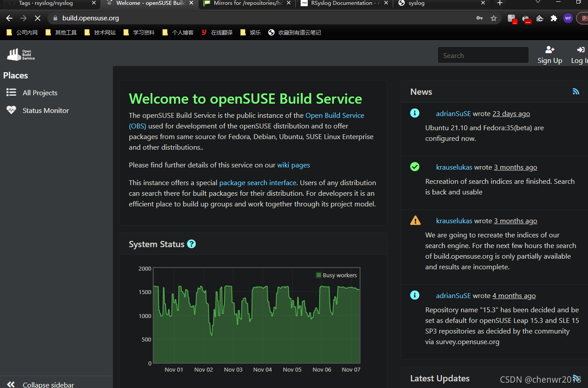Click green checkmark icon beside search news

coord(415,167)
